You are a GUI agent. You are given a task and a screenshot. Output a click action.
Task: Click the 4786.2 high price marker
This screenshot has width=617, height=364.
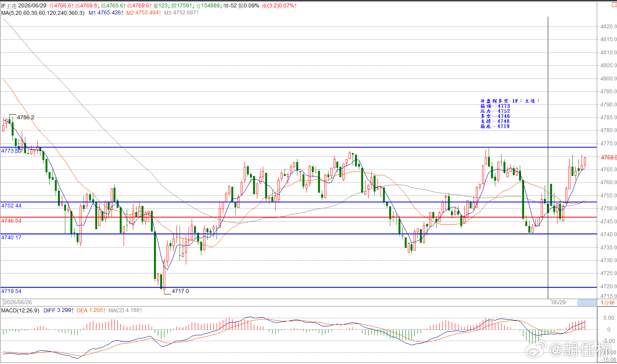[26, 117]
